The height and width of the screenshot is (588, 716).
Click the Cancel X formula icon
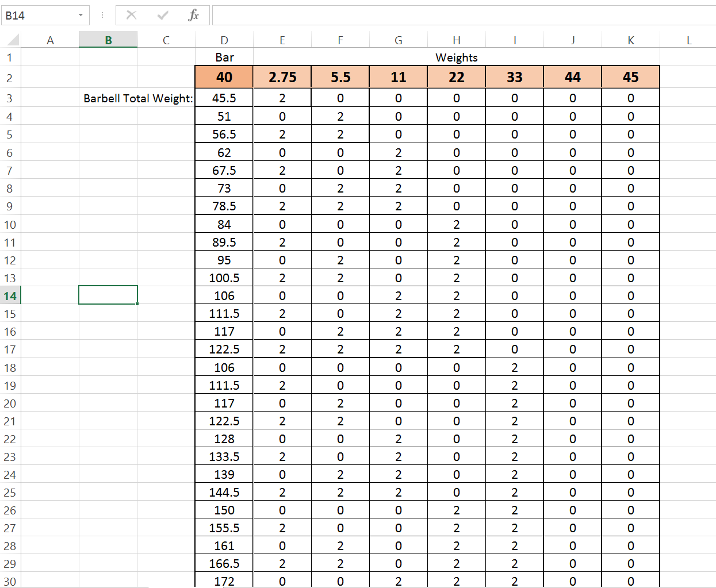coord(131,16)
